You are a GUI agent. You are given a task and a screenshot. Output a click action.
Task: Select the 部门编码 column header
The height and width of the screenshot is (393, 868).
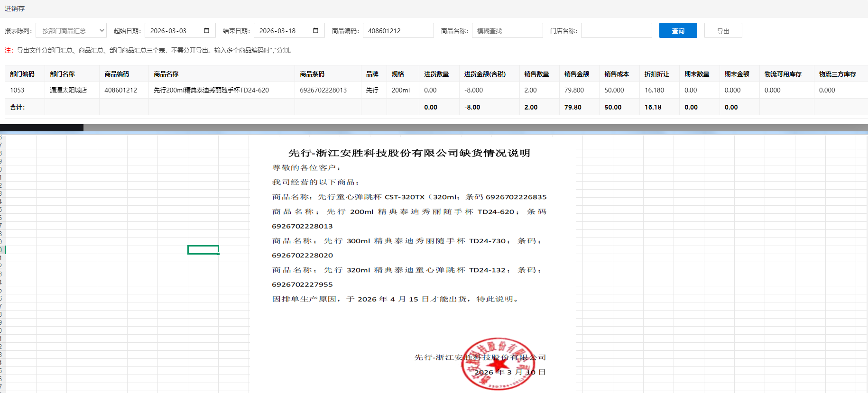pos(22,74)
